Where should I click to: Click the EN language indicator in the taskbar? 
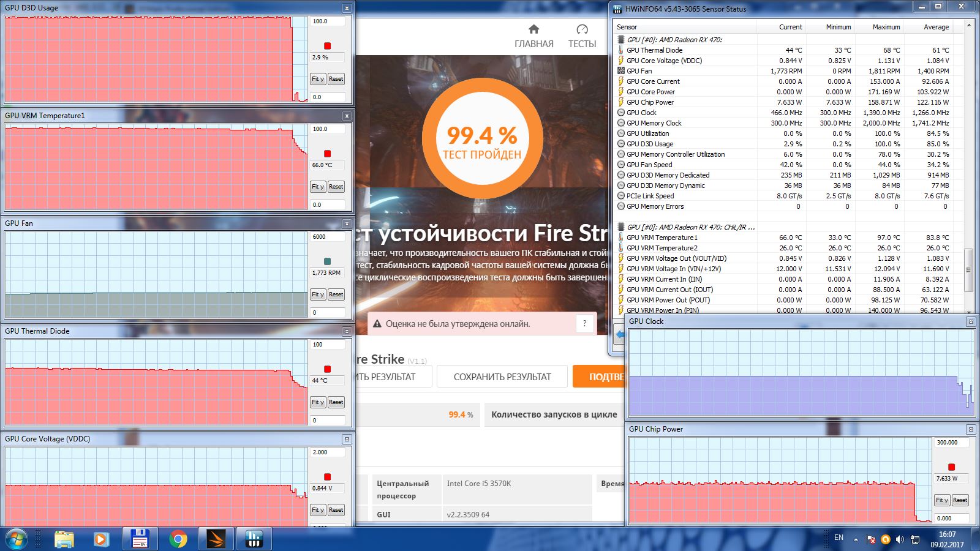[839, 538]
